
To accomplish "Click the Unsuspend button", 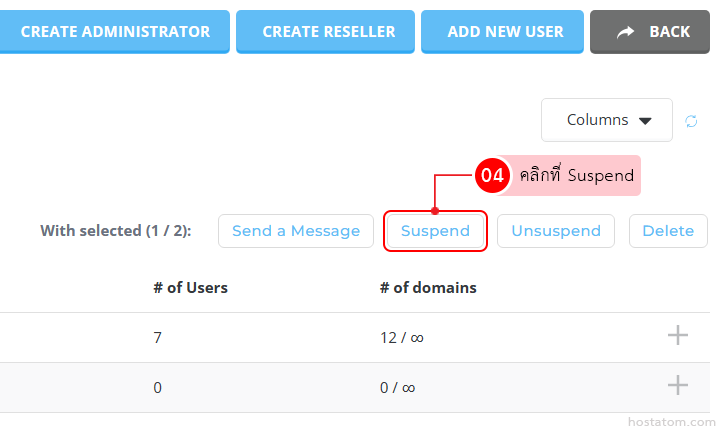I will [556, 231].
